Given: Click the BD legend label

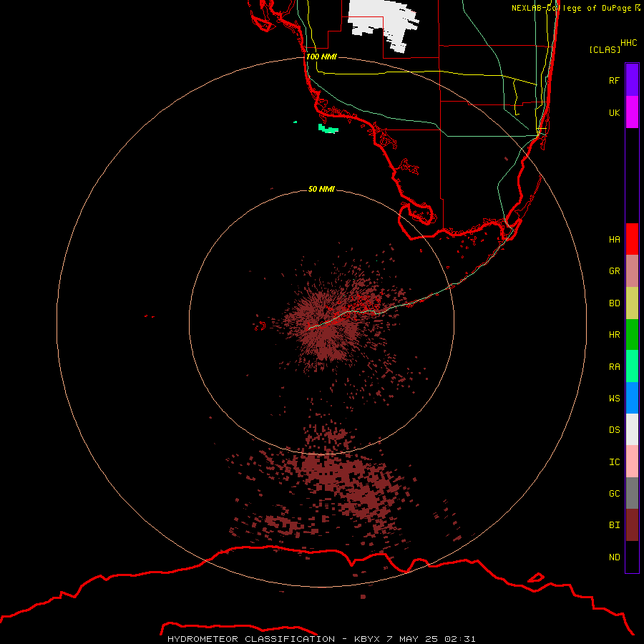Looking at the screenshot, I should [614, 303].
